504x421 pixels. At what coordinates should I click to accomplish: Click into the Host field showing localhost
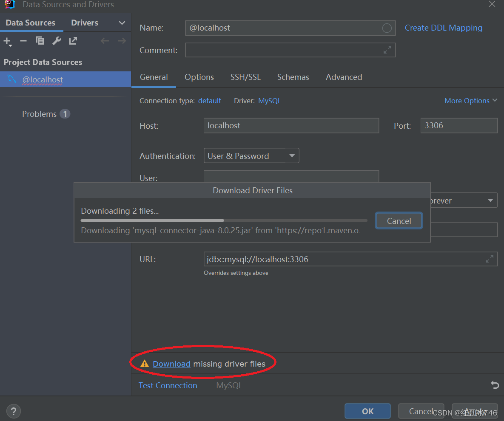pos(291,125)
